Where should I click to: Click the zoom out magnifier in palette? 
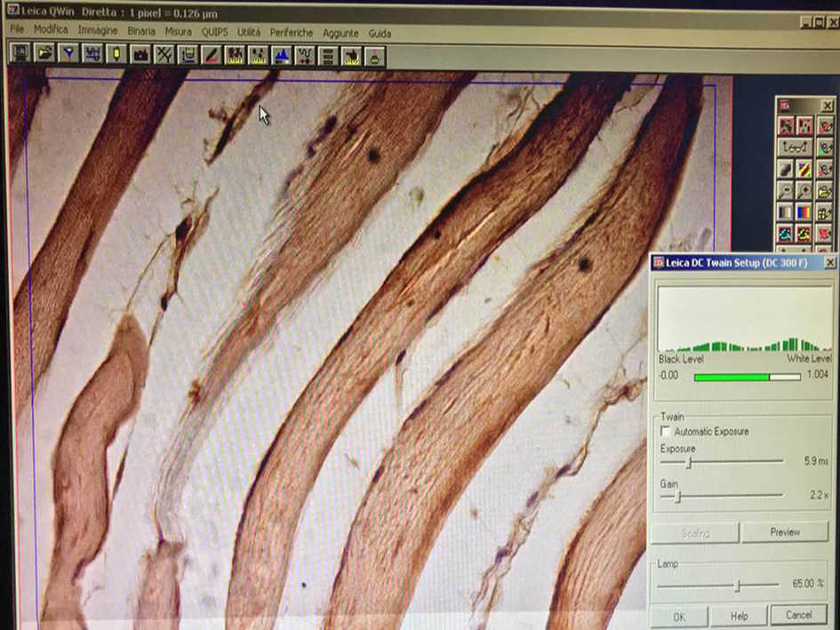[x=786, y=191]
